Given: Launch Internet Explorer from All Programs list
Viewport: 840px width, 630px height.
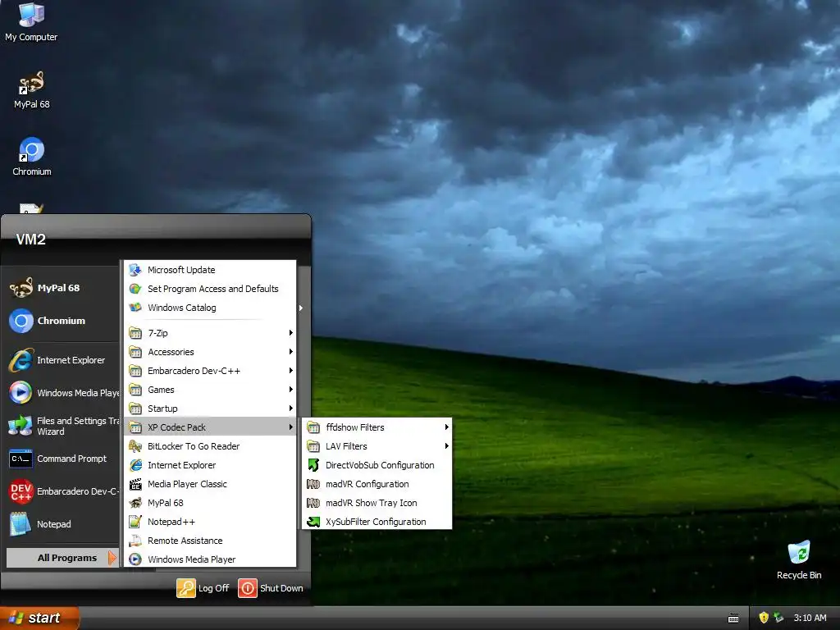Looking at the screenshot, I should pos(209,465).
